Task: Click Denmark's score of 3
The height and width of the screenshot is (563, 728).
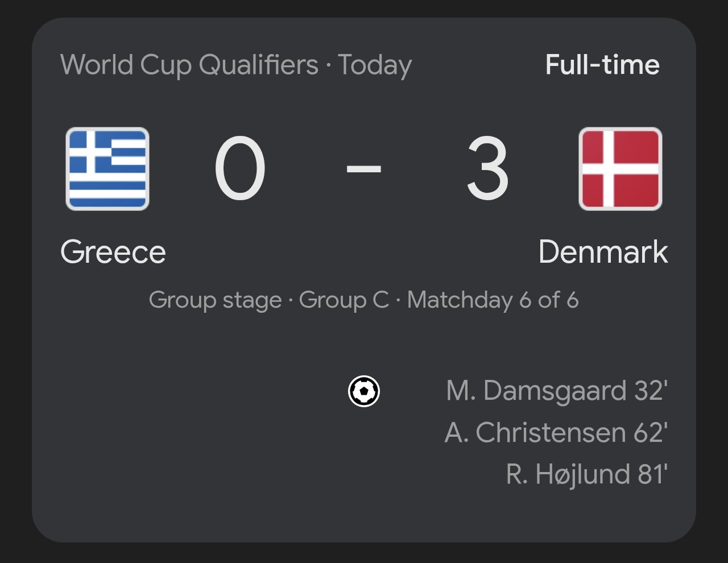Action: click(487, 169)
